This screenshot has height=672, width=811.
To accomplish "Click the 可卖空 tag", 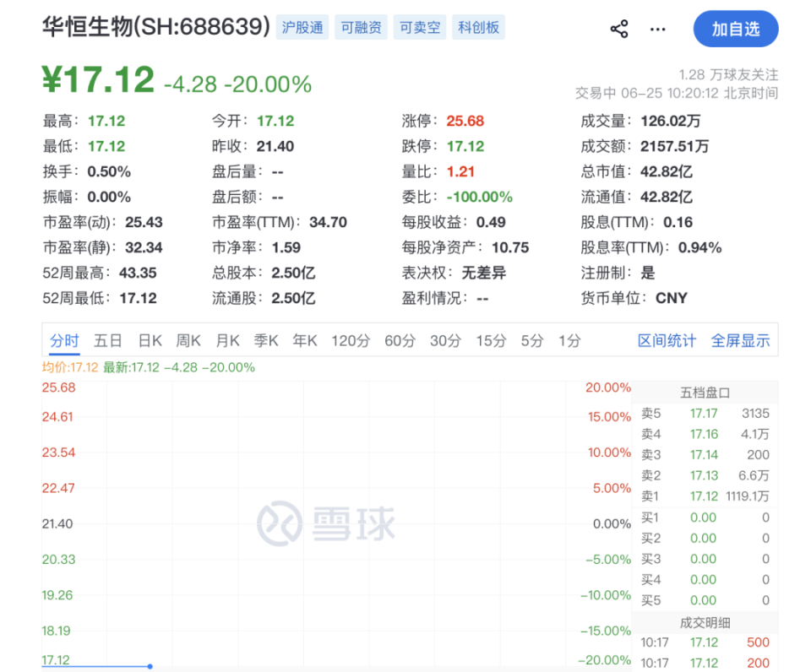I will pos(420,27).
